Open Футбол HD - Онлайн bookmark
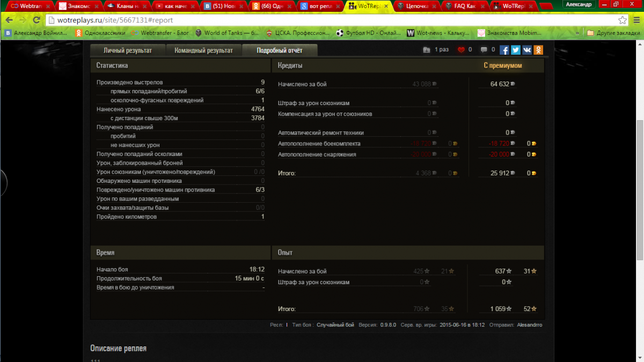The height and width of the screenshot is (362, 644). 368,33
